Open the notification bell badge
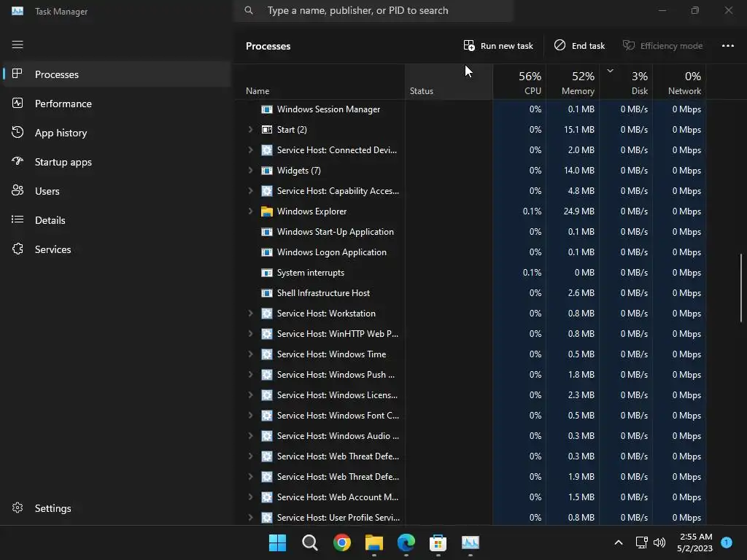 727,542
